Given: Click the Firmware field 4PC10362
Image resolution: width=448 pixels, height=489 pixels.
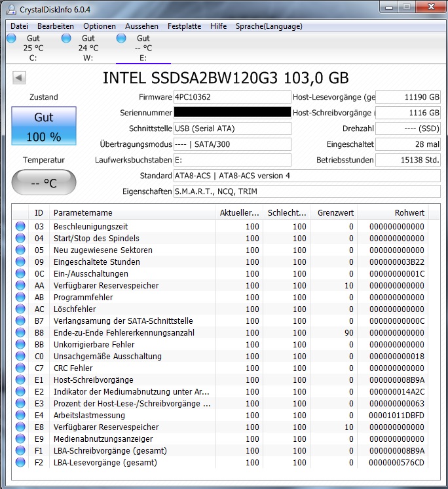Looking at the screenshot, I should [232, 97].
